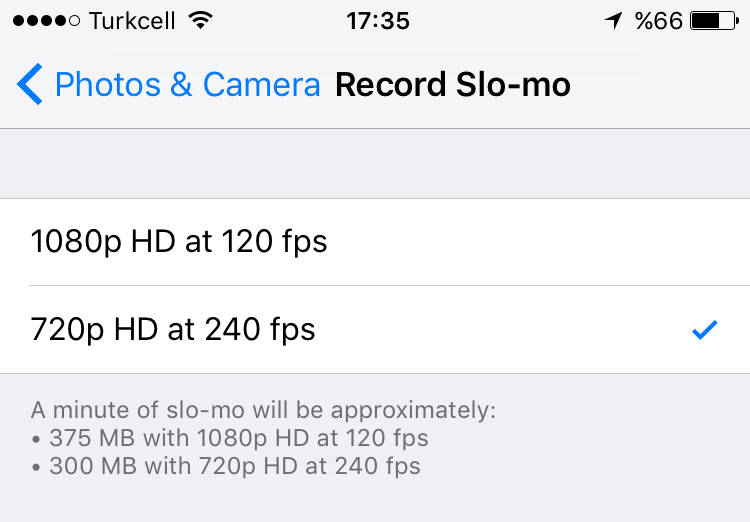Tap the 17:35 clock in status bar

[378, 21]
